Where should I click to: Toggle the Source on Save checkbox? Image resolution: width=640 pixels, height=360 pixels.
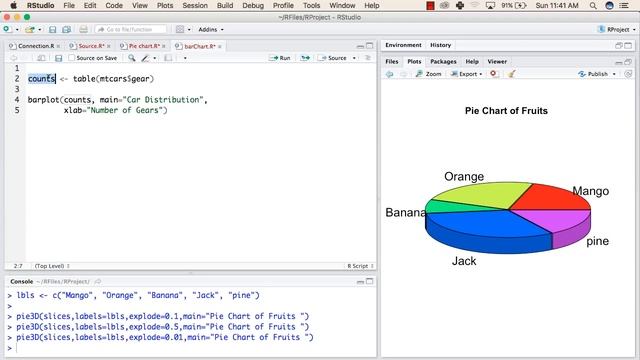point(71,58)
